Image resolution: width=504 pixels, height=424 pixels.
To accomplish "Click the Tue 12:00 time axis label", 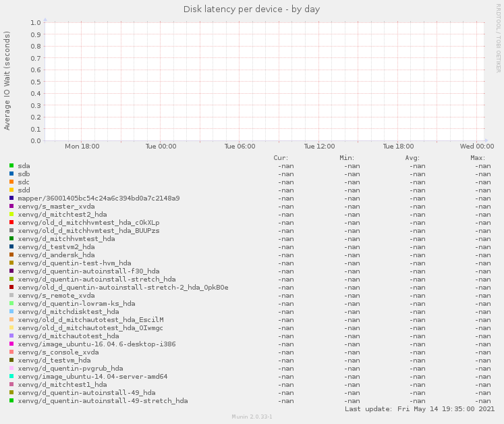I will (x=319, y=146).
